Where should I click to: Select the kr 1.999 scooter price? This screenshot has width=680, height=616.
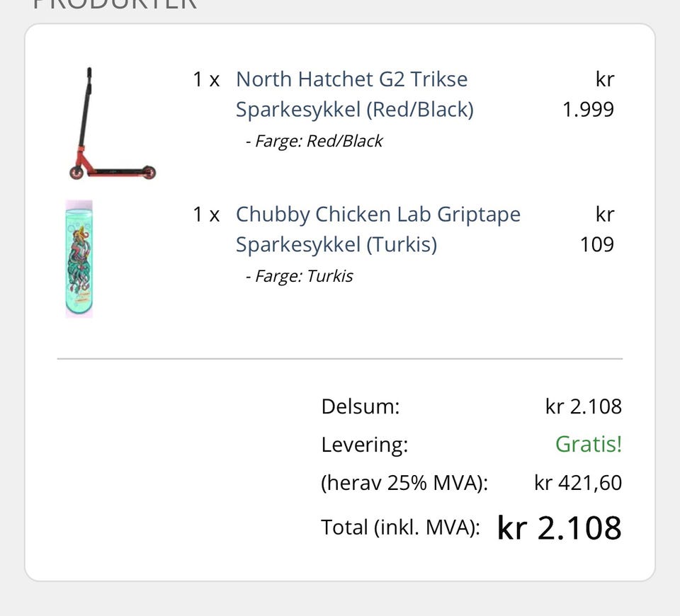click(589, 94)
